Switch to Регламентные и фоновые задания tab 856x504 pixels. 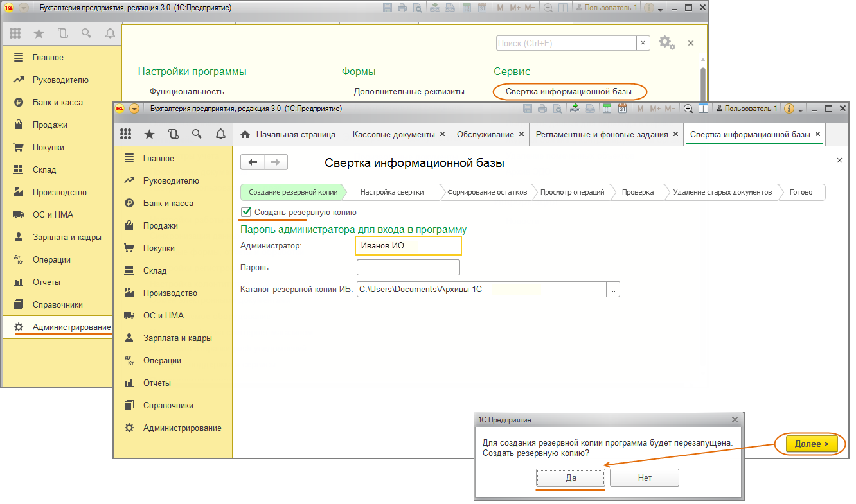pyautogui.click(x=602, y=135)
